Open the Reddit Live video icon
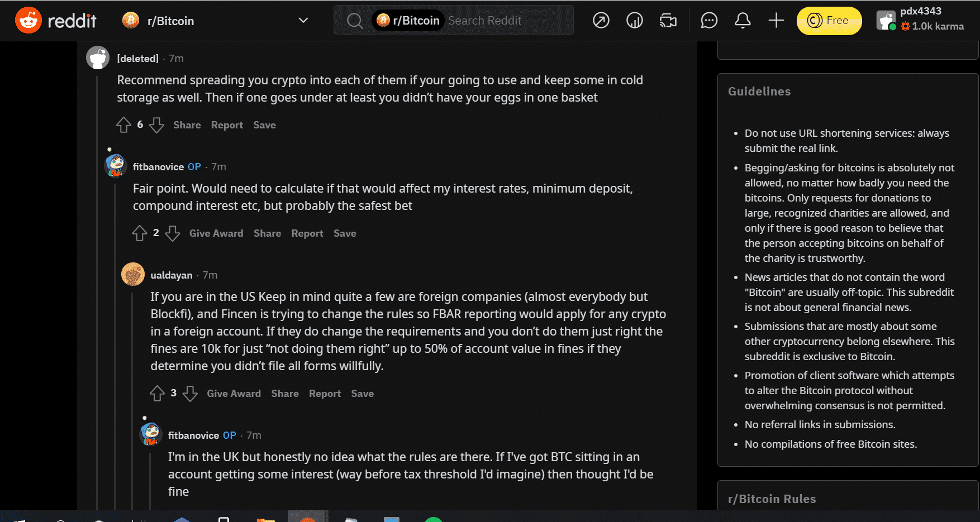 pyautogui.click(x=668, y=21)
